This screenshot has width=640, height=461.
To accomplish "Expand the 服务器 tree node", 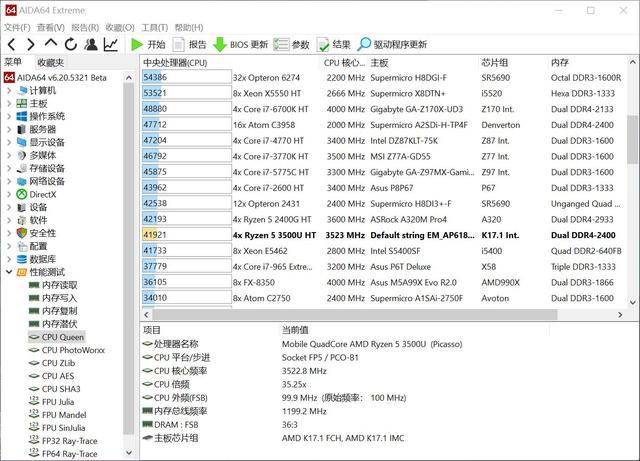I will tap(9, 129).
